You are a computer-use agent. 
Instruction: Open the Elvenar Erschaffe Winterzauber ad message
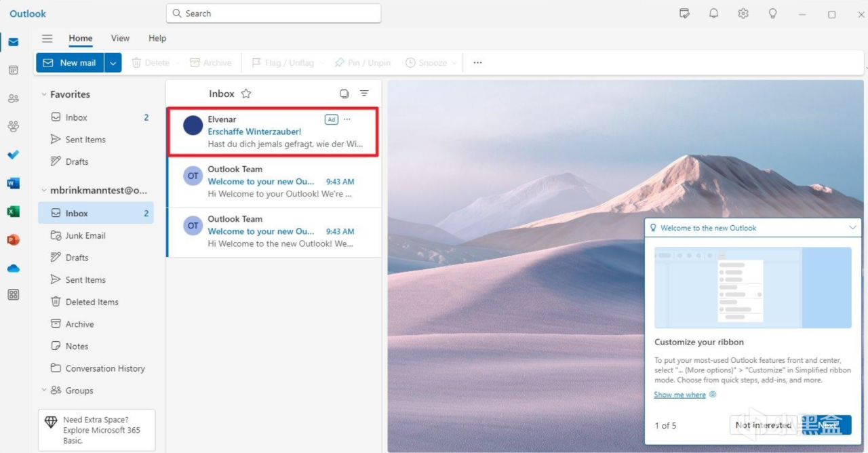click(273, 132)
